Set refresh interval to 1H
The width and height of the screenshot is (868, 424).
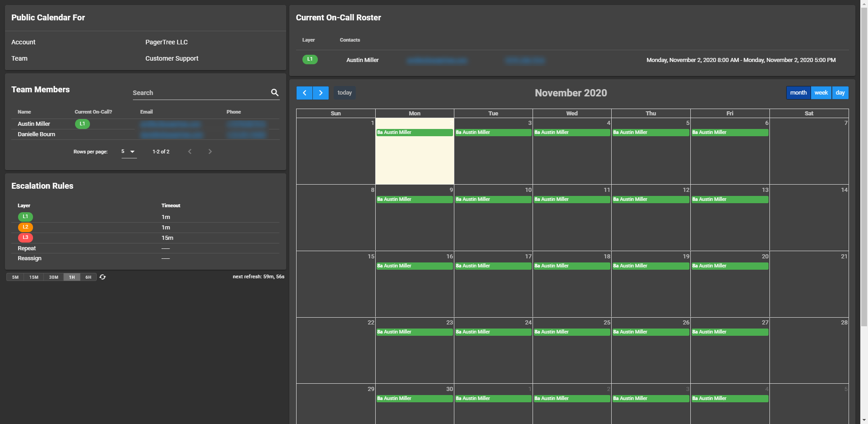point(72,277)
